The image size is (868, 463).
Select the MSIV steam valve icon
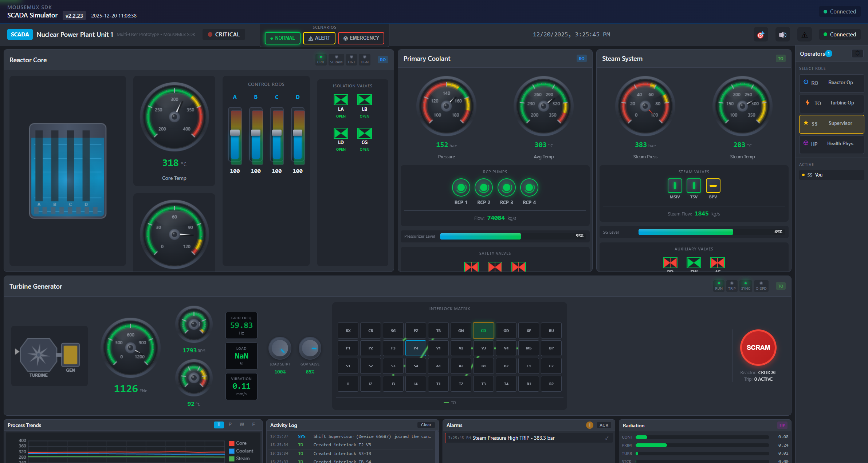click(675, 186)
